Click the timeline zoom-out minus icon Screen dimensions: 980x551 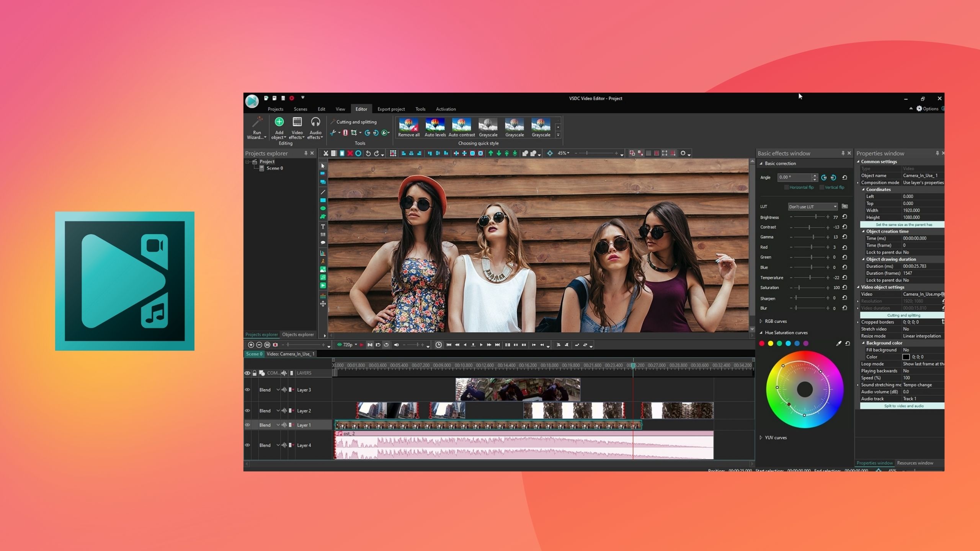(x=259, y=345)
